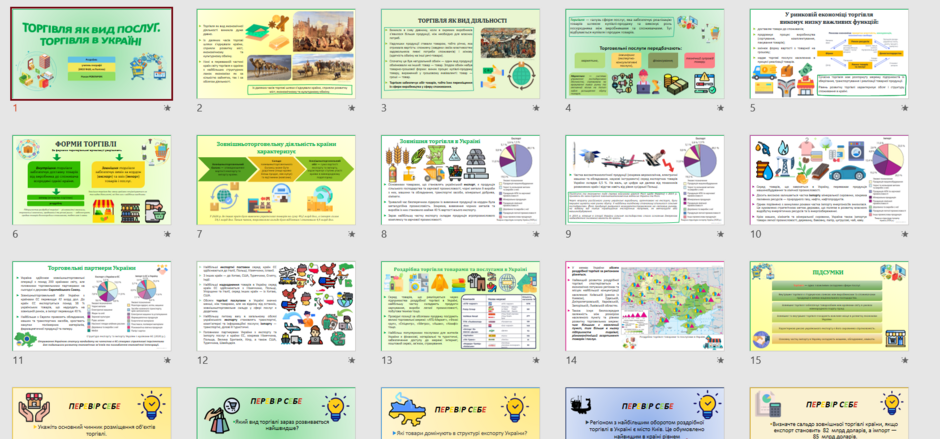Click the transition star icon under slide 2
This screenshot has height=439, width=940.
pyautogui.click(x=352, y=108)
